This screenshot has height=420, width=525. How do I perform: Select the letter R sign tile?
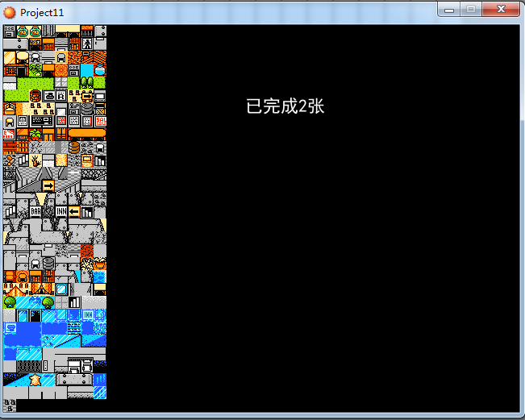click(61, 96)
